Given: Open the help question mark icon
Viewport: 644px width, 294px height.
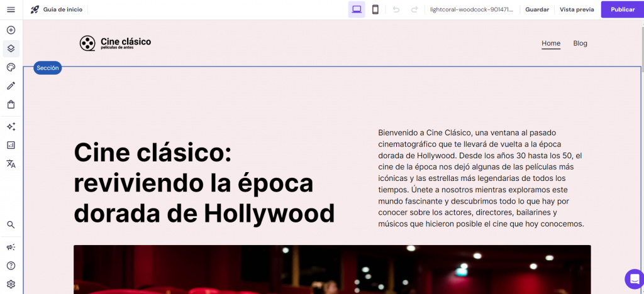Looking at the screenshot, I should click(11, 266).
